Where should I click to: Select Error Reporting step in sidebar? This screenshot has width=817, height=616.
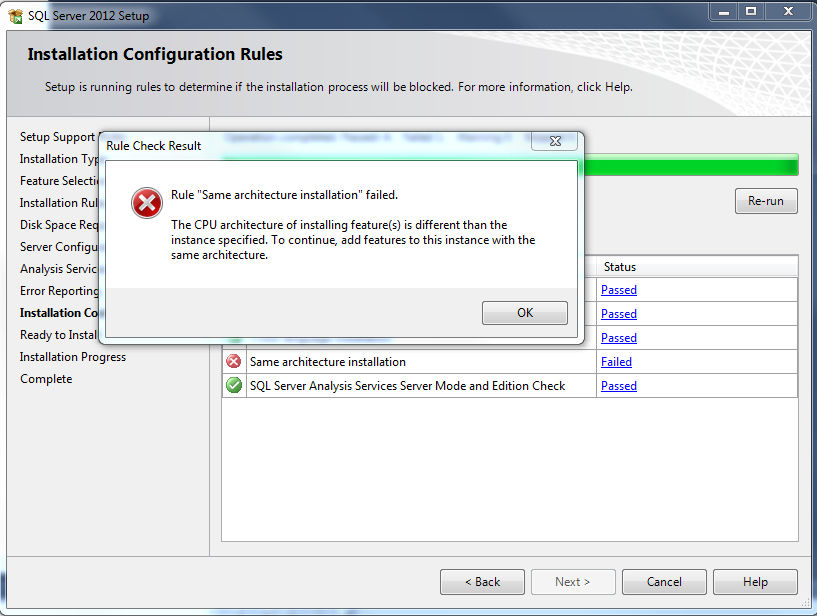click(x=59, y=291)
